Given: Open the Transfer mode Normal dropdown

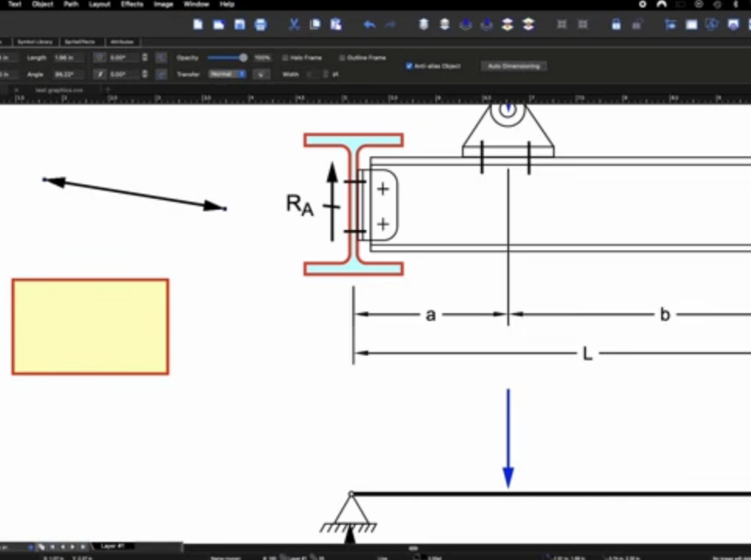Looking at the screenshot, I should (228, 74).
